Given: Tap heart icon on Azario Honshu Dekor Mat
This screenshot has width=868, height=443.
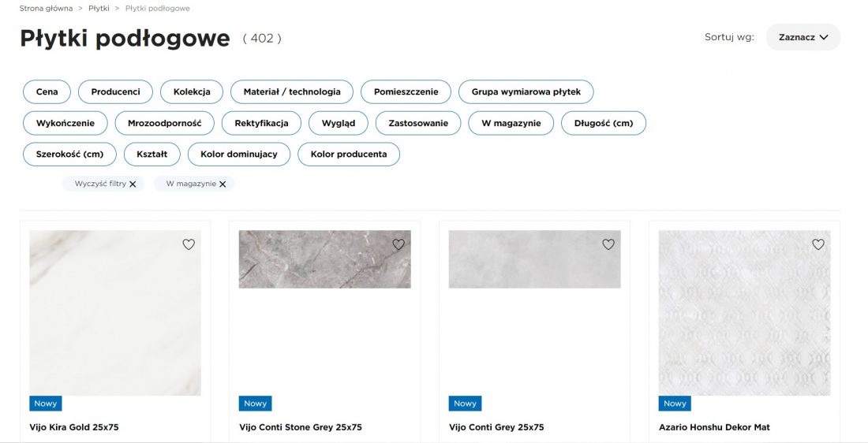Looking at the screenshot, I should coord(818,244).
